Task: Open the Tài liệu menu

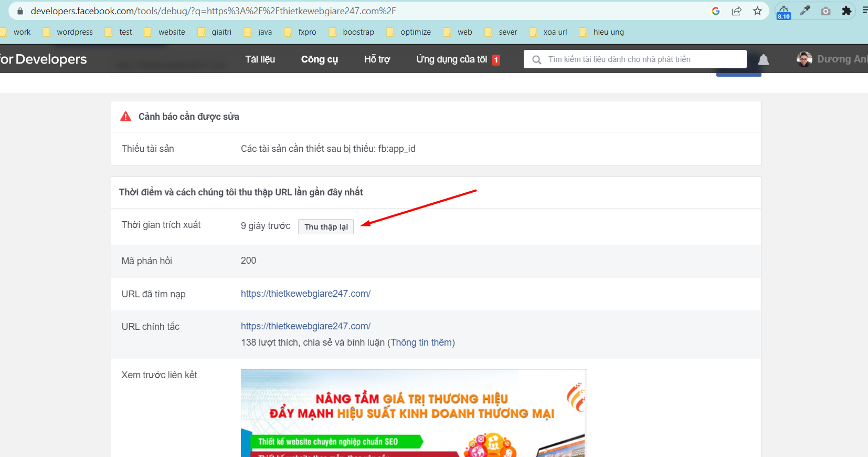Action: [x=260, y=59]
